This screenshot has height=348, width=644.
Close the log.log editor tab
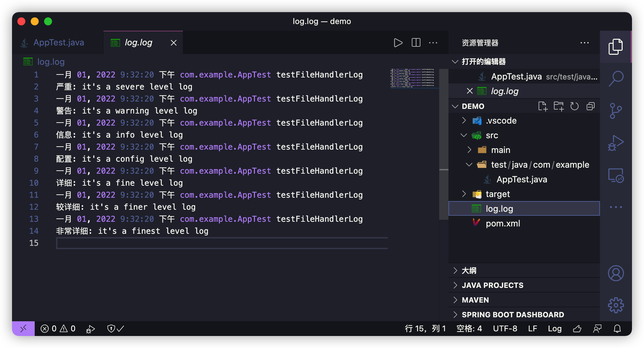point(174,43)
